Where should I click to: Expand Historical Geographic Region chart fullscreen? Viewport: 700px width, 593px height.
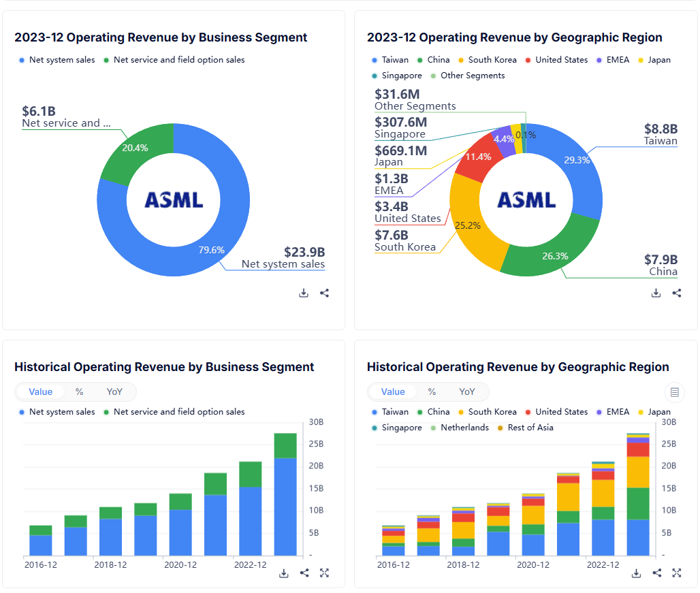coord(677,573)
